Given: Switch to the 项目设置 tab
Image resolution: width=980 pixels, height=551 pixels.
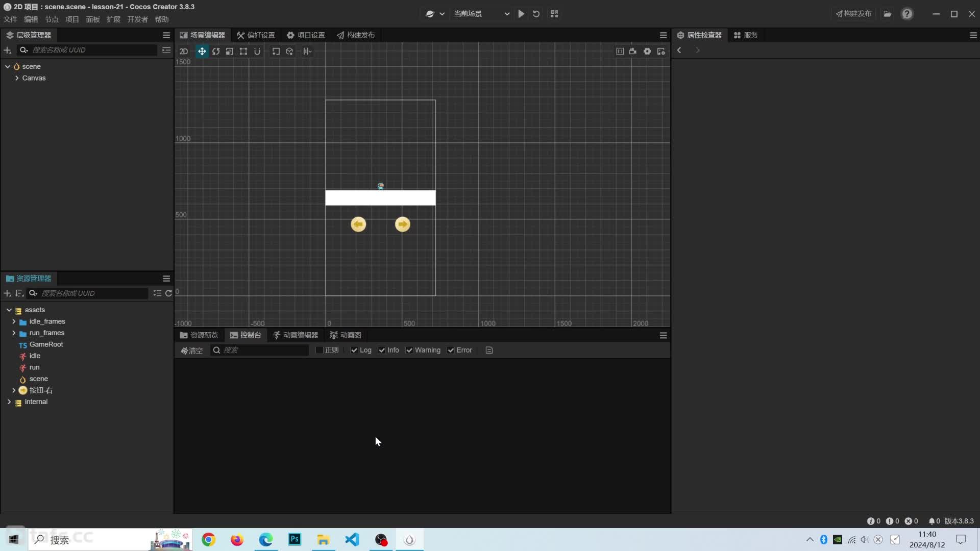Looking at the screenshot, I should tap(306, 35).
